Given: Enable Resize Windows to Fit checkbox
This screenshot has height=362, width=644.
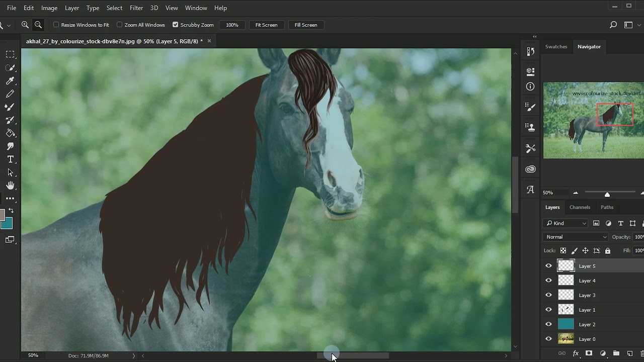Looking at the screenshot, I should (56, 25).
